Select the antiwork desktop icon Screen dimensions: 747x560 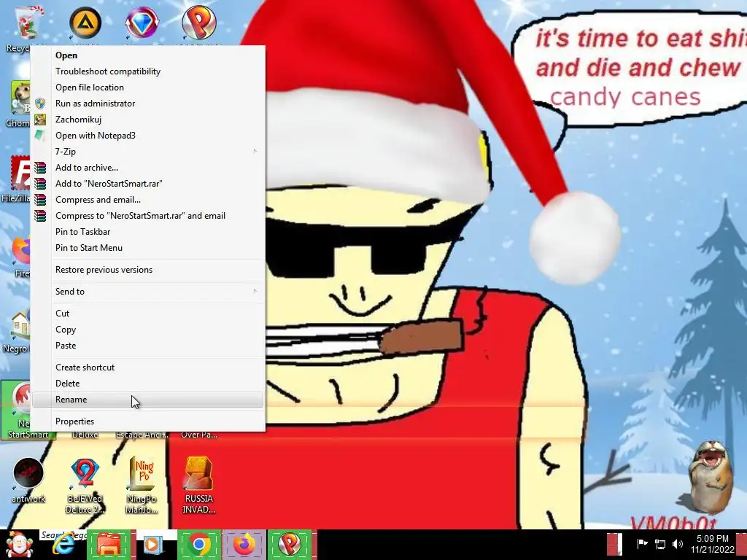(28, 480)
